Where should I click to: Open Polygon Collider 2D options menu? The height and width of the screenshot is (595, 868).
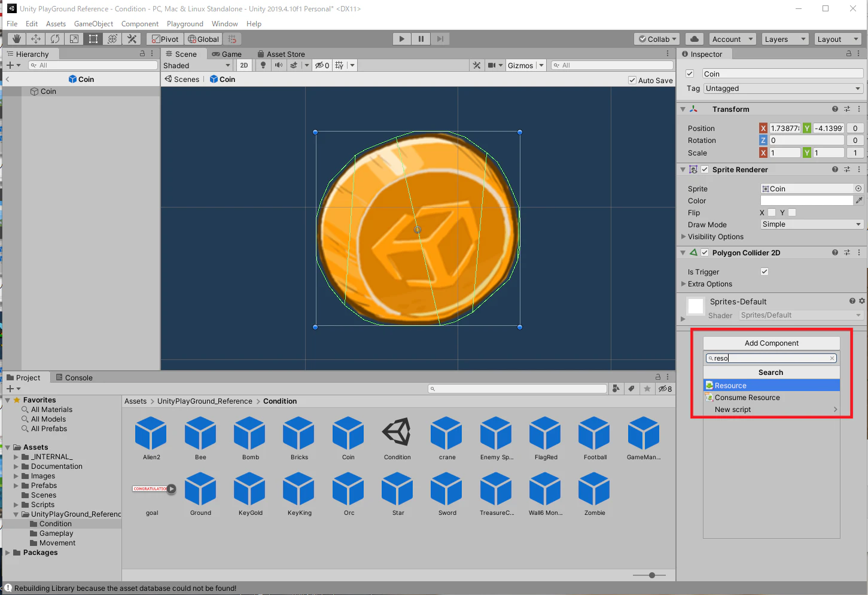859,252
